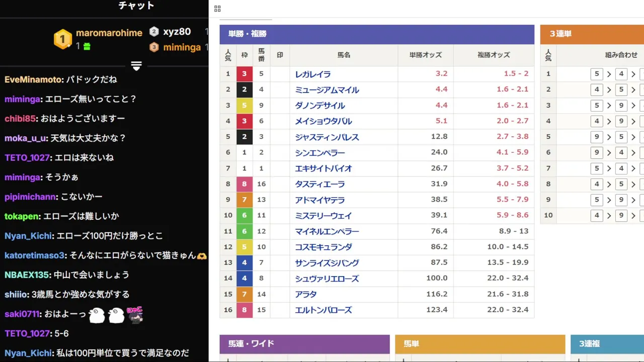Click the 印 mark cell for レガレイラ

click(280, 74)
